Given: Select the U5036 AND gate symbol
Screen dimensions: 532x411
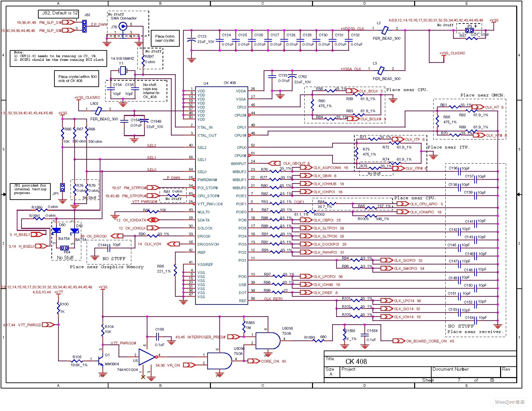Looking at the screenshot, I should point(219,361).
